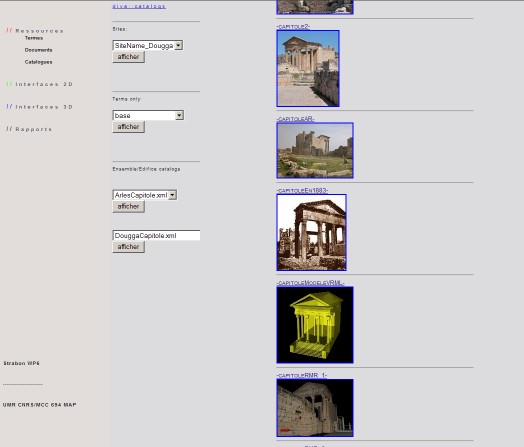The height and width of the screenshot is (447, 524).
Task: Click afficher button below DouggaCapitole.xml field
Action: tap(129, 247)
